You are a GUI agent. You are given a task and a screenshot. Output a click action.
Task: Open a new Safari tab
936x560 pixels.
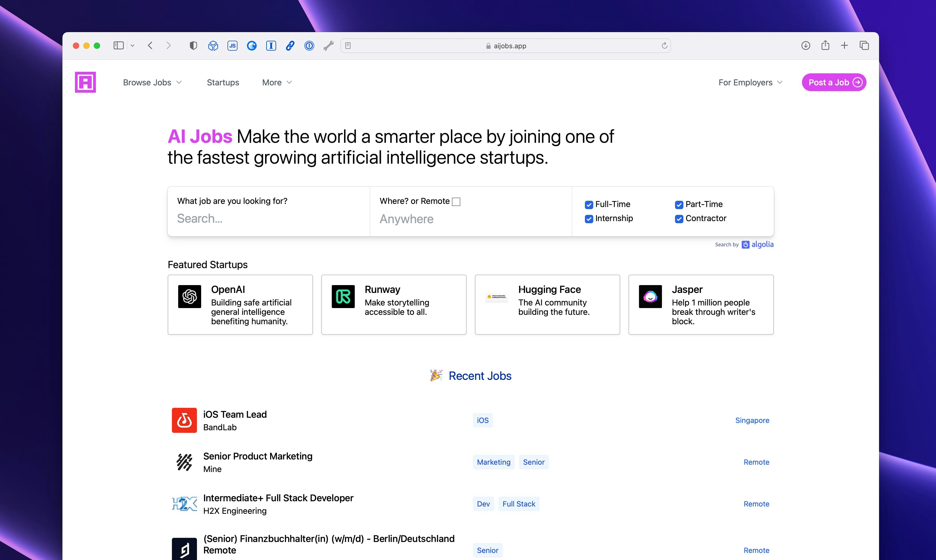pyautogui.click(x=845, y=46)
